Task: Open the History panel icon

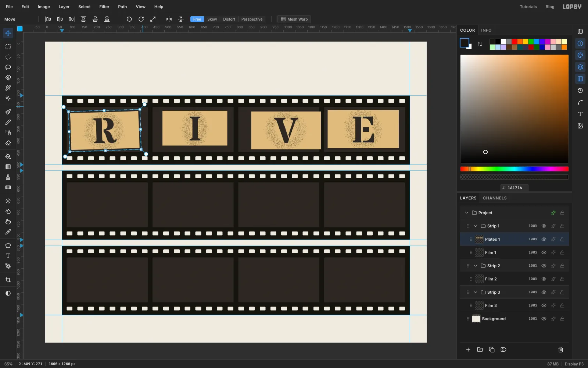Action: pos(580,91)
